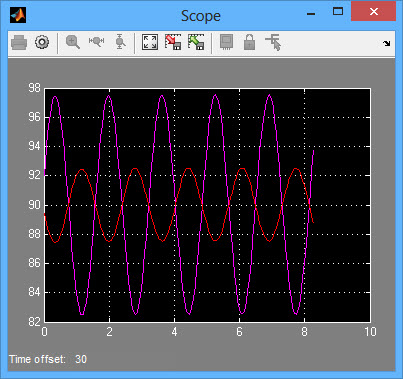The width and height of the screenshot is (403, 379).
Task: Save current axes settings icon
Action: click(x=173, y=42)
